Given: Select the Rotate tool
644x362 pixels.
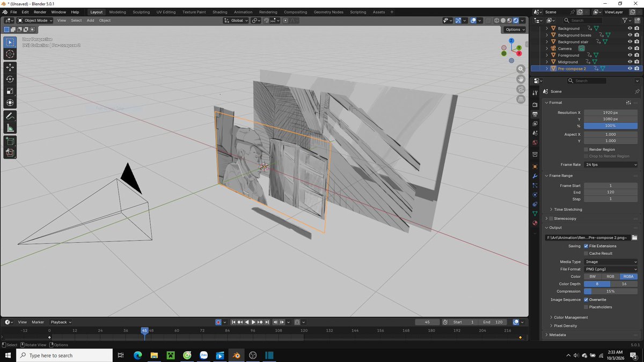Looking at the screenshot, I should point(10,79).
